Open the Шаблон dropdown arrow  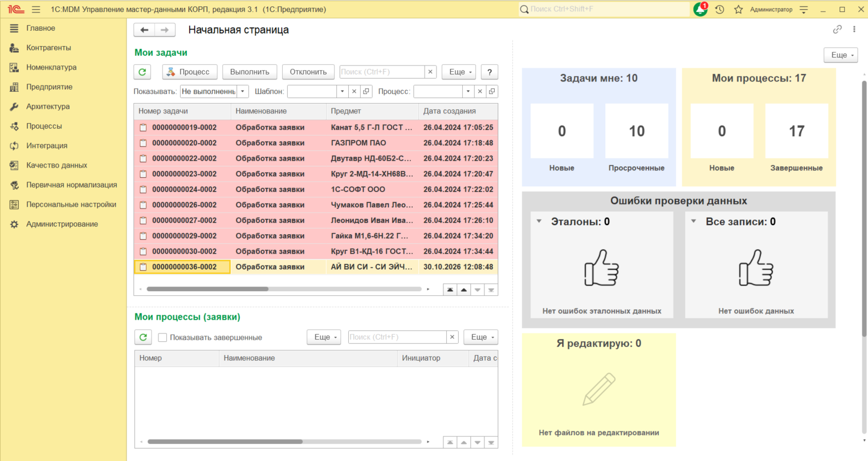343,91
